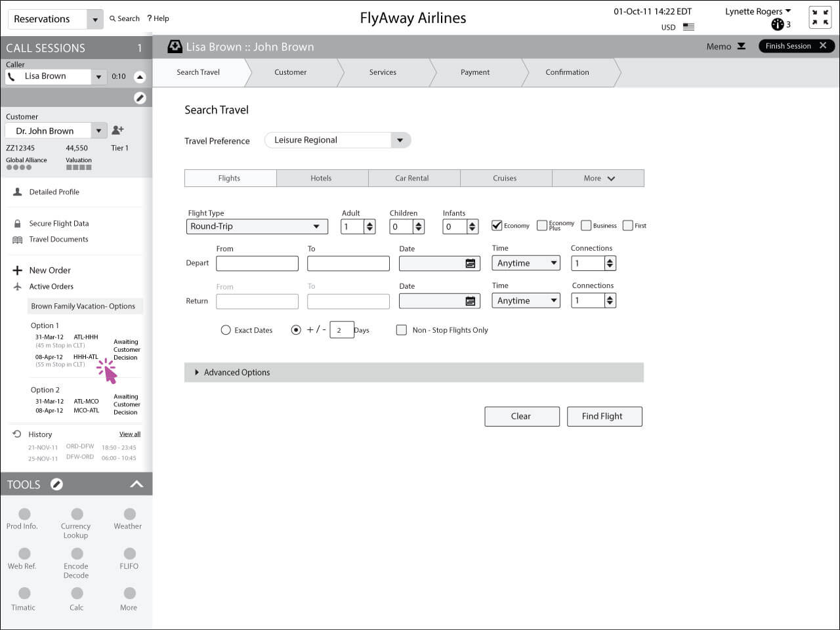Click the Depart From input field

pyautogui.click(x=257, y=264)
